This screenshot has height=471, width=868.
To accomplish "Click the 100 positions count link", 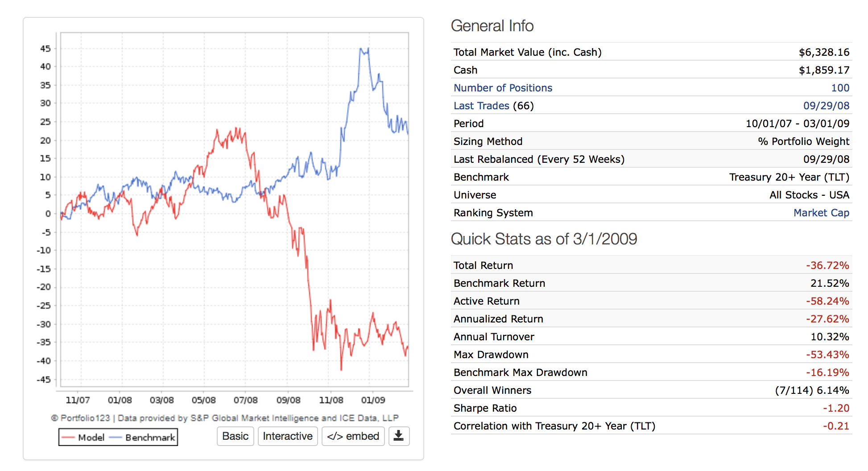I will tap(840, 88).
